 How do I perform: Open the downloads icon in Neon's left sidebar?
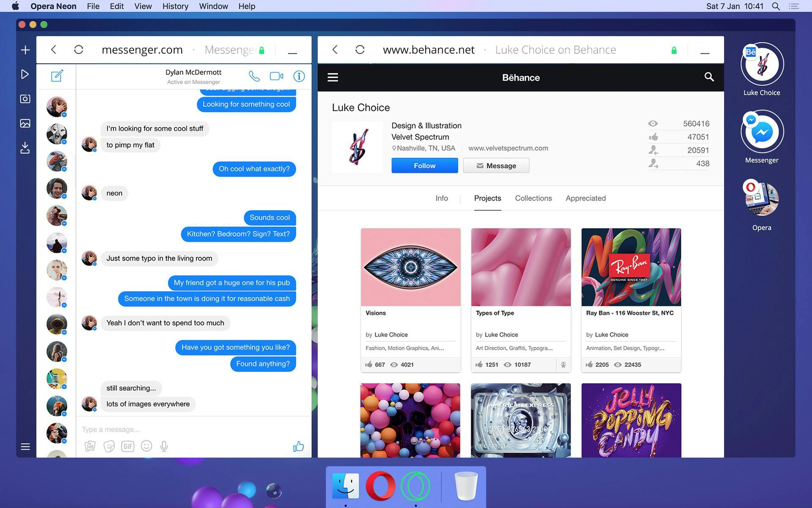click(25, 148)
